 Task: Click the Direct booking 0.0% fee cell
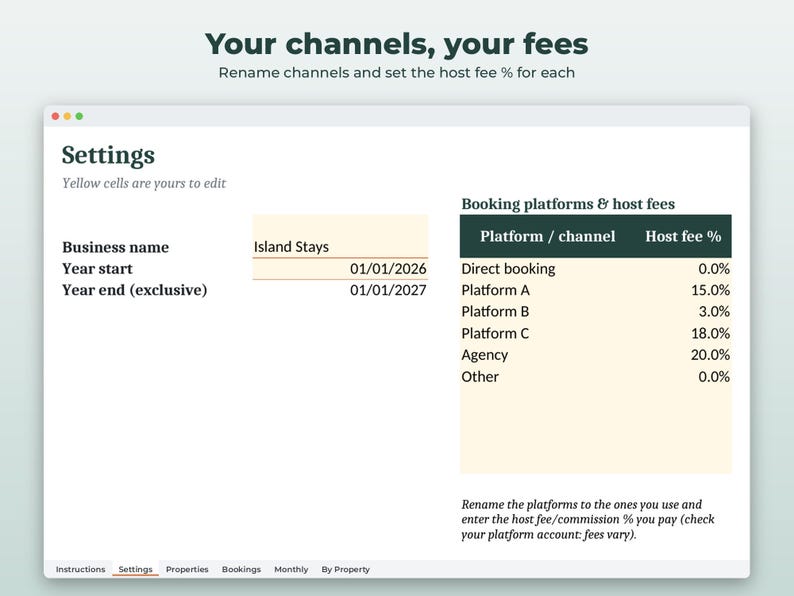point(684,269)
